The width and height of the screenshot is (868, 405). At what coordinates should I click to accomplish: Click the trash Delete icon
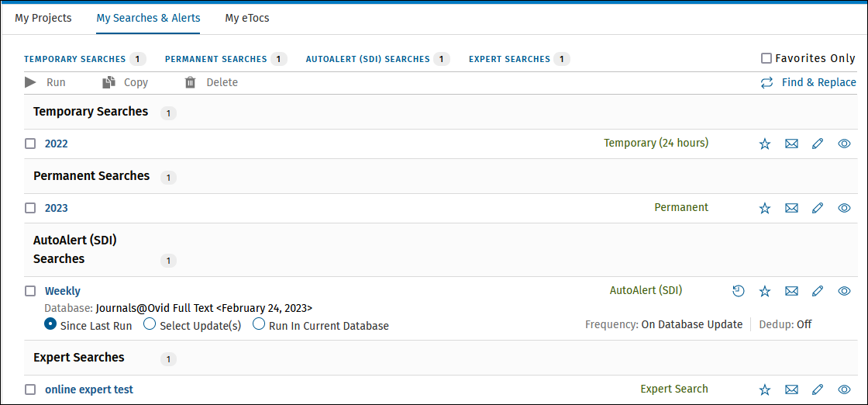191,82
